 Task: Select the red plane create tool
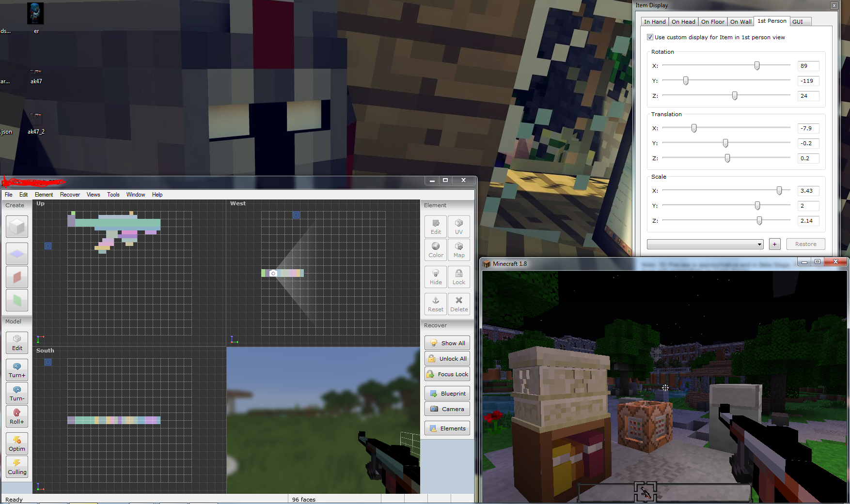coord(17,277)
